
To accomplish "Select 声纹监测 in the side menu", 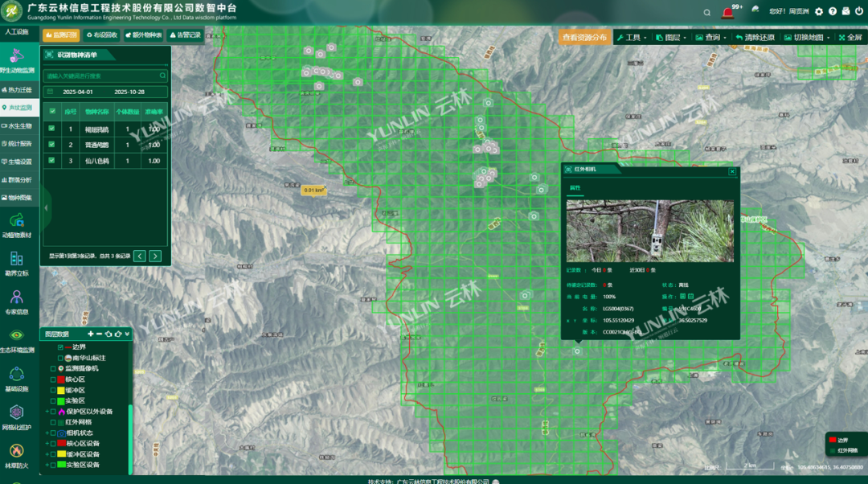I will tap(19, 108).
